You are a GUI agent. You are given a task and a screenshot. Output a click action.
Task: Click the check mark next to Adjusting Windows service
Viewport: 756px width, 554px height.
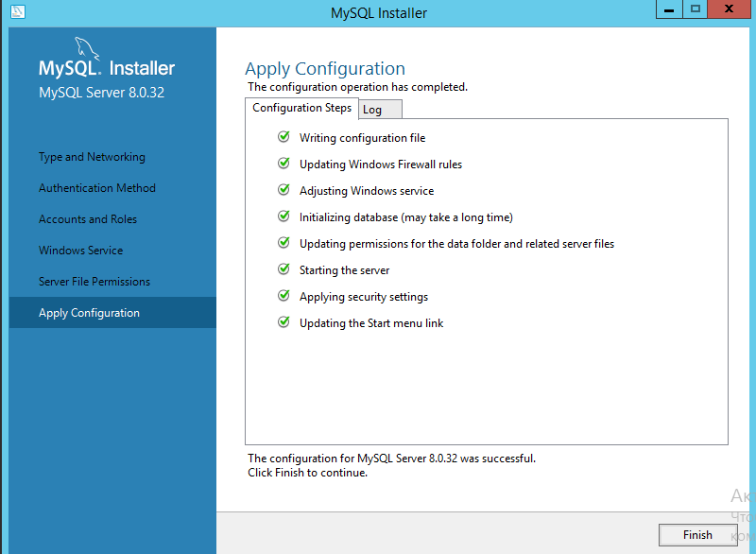click(284, 190)
